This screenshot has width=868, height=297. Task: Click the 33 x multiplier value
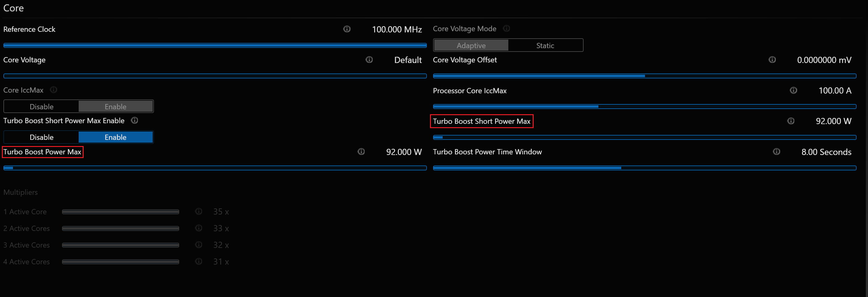tap(221, 228)
